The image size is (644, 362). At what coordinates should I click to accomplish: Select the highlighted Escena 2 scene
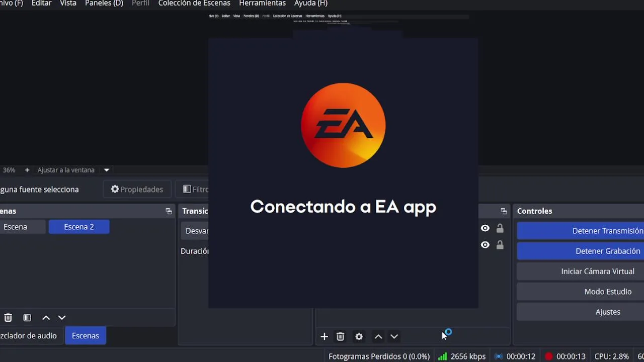tap(79, 227)
